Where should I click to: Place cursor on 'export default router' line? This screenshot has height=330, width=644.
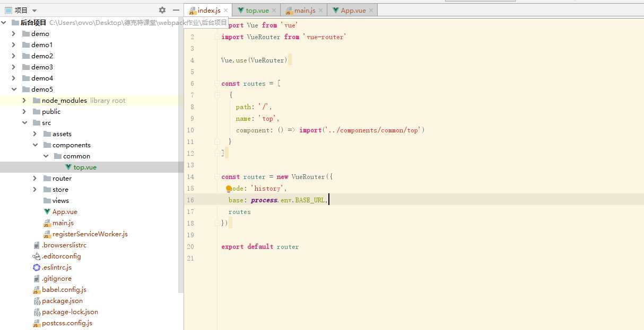pos(260,247)
